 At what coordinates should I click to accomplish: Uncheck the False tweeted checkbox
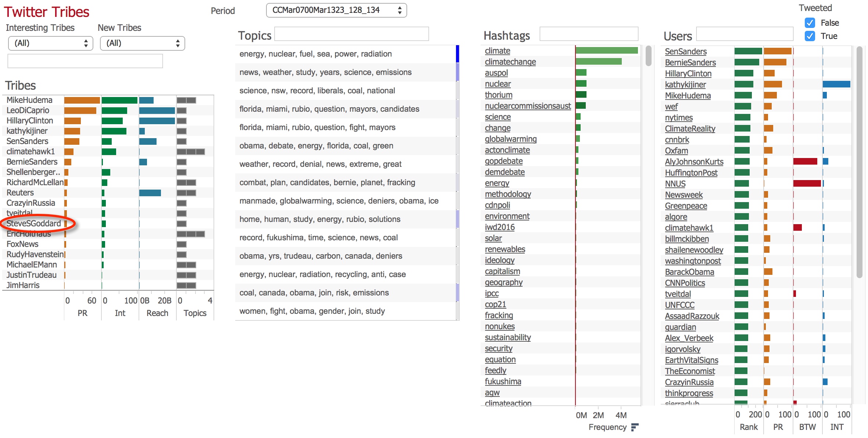point(810,23)
